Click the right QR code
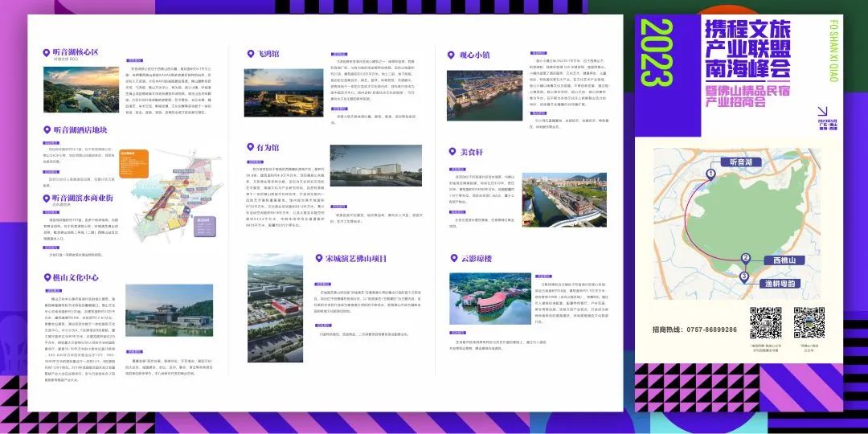Image resolution: width=868 pixels, height=434 pixels. 808,323
